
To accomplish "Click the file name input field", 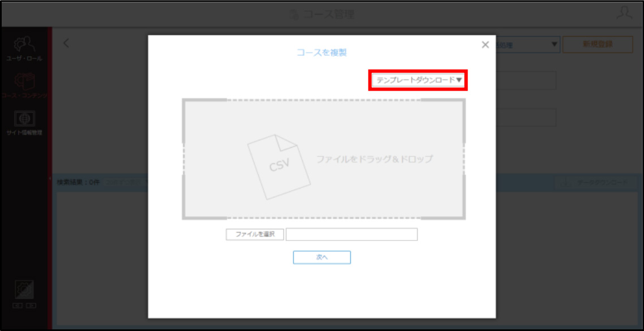I will tap(351, 234).
